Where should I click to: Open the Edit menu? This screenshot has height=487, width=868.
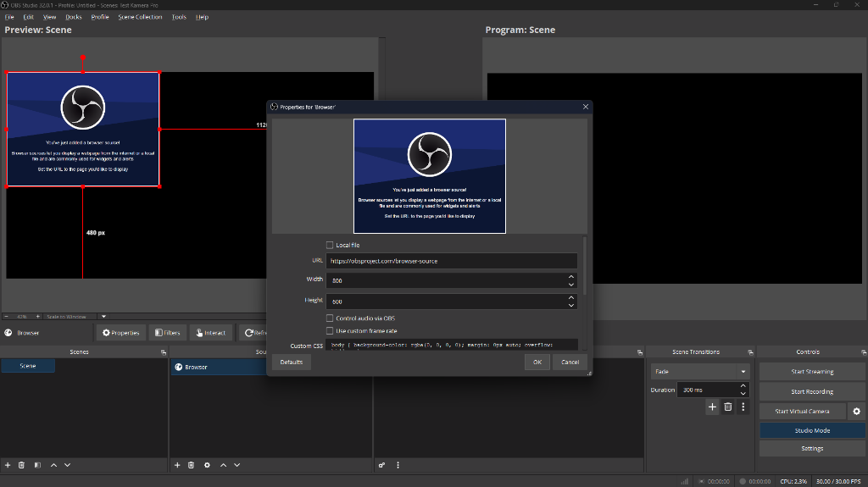pyautogui.click(x=28, y=17)
